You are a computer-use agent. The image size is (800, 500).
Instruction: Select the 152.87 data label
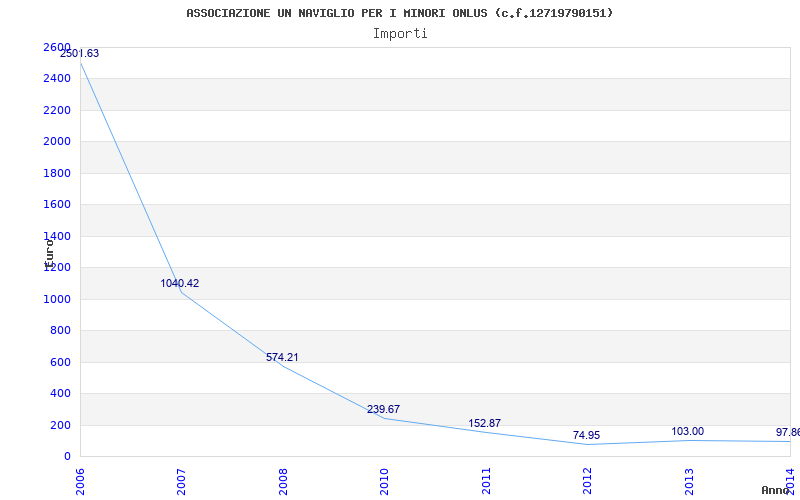point(485,423)
